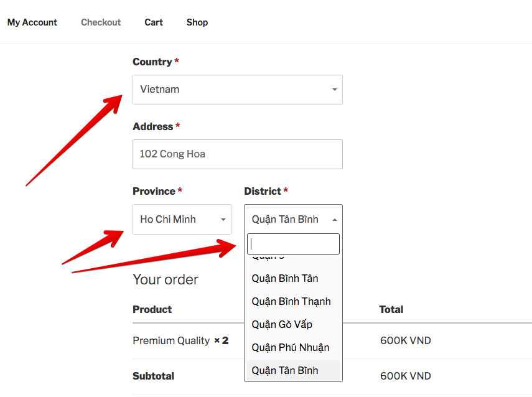Image resolution: width=532 pixels, height=397 pixels.
Task: Open the Cart menu link
Action: pos(154,22)
